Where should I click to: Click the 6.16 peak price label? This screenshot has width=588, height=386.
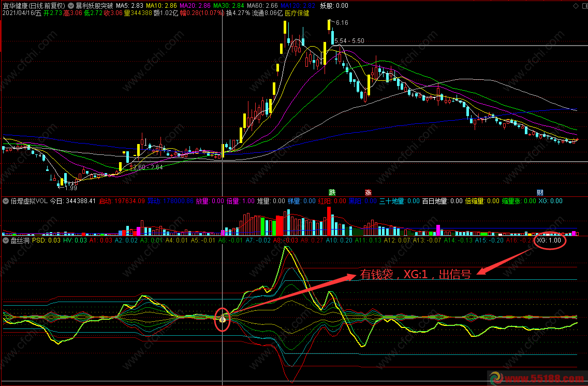coord(342,22)
